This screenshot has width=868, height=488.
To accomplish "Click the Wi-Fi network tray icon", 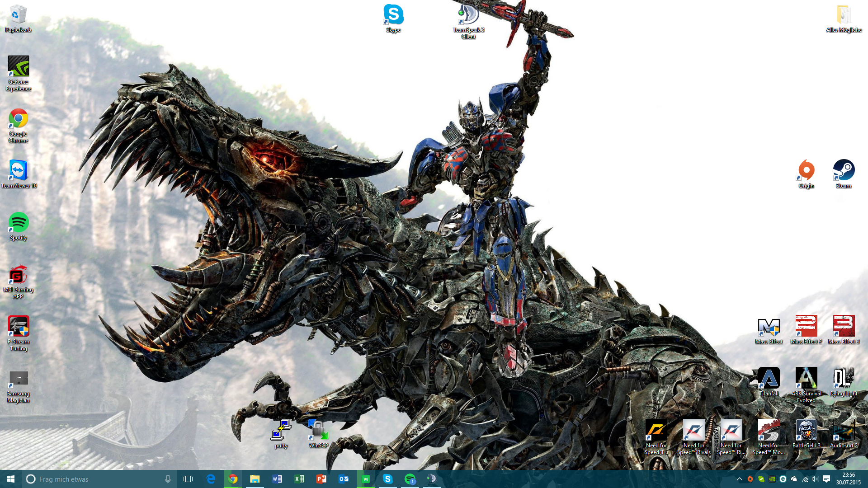I will (805, 479).
